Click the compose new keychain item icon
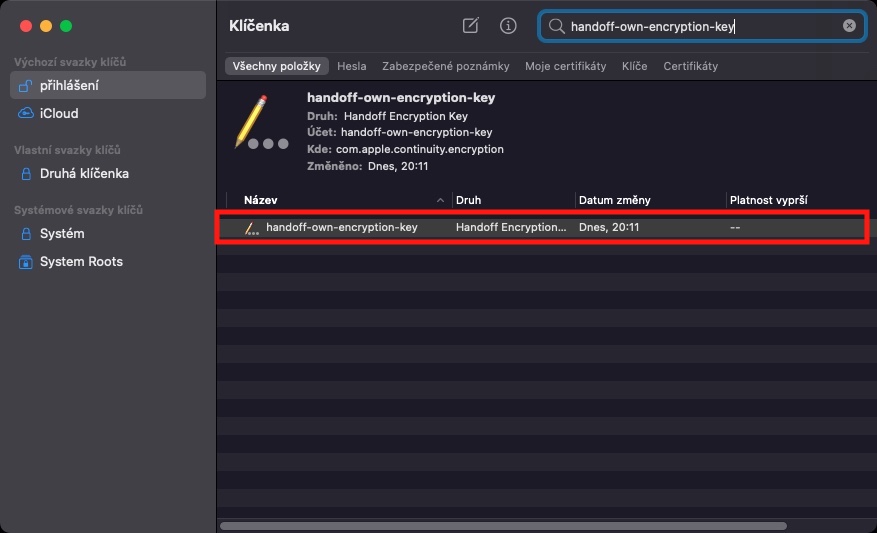This screenshot has width=877, height=533. (470, 26)
